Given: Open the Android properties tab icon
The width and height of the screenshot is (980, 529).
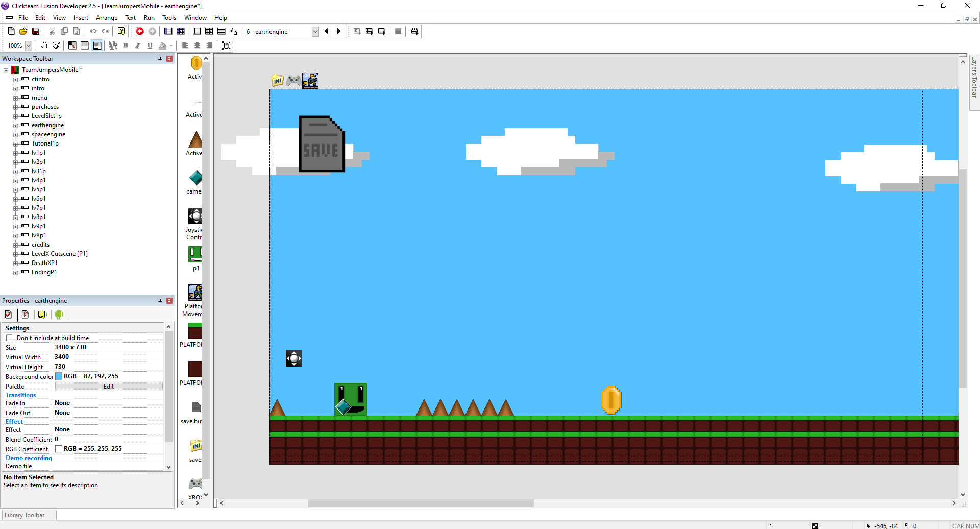Looking at the screenshot, I should pyautogui.click(x=59, y=315).
